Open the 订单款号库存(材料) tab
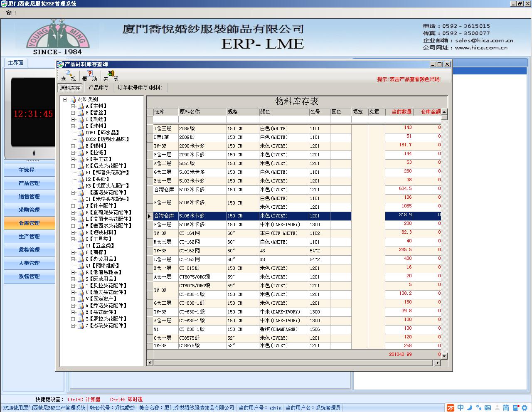The width and height of the screenshot is (532, 412). [x=140, y=88]
